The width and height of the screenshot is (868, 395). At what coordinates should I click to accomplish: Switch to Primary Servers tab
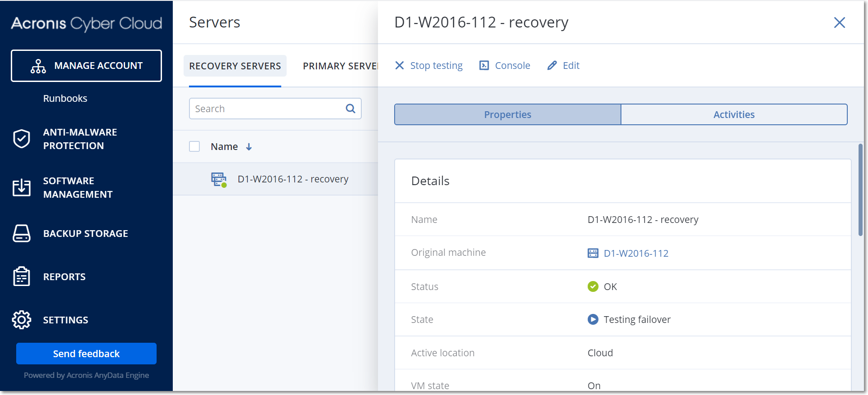[340, 66]
